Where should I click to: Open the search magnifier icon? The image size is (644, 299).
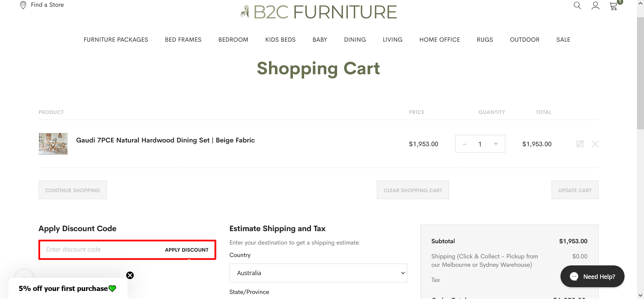pyautogui.click(x=577, y=5)
